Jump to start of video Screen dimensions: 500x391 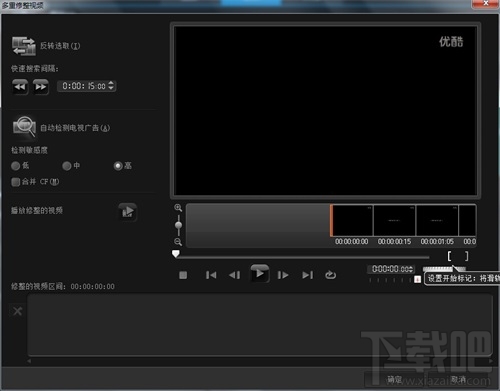click(211, 275)
